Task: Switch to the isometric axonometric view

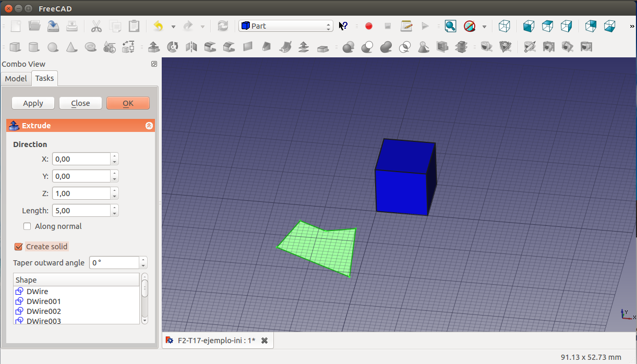Action: tap(504, 26)
